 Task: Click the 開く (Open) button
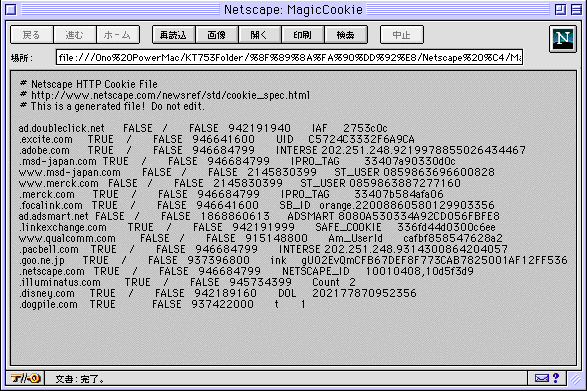coord(259,35)
